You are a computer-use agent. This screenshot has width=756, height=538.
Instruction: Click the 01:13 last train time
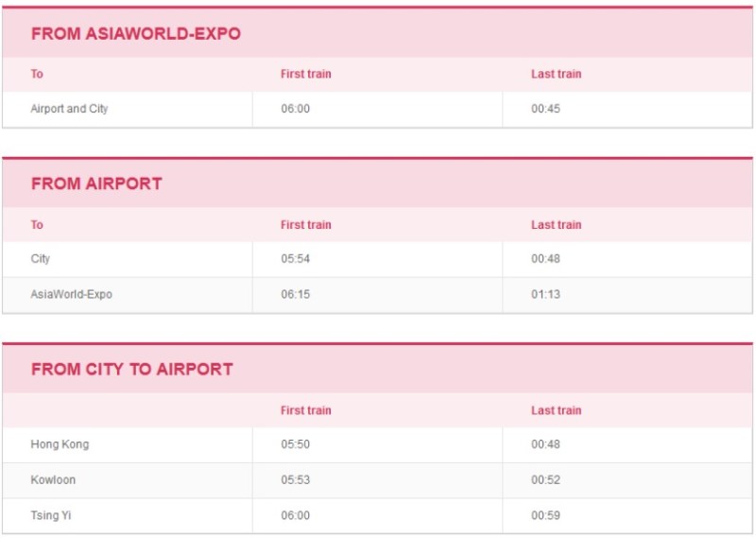pos(546,295)
